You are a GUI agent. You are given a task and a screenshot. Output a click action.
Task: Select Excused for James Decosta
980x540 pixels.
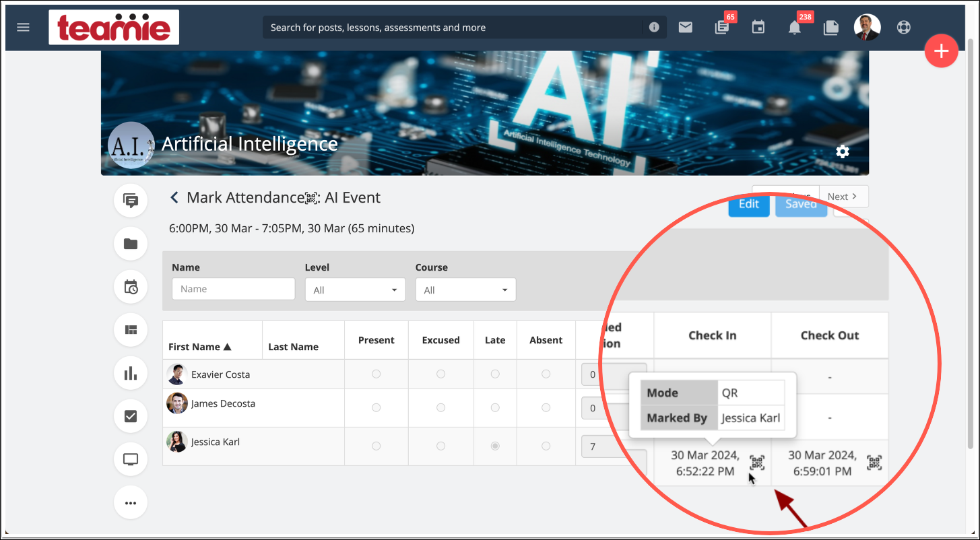440,407
